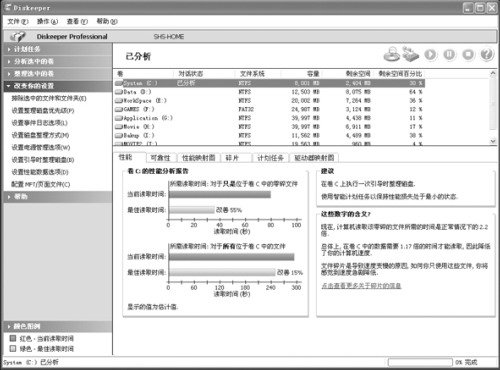The height and width of the screenshot is (370, 500).
Task: Select the Movie (H:) volume row
Action: 269,127
